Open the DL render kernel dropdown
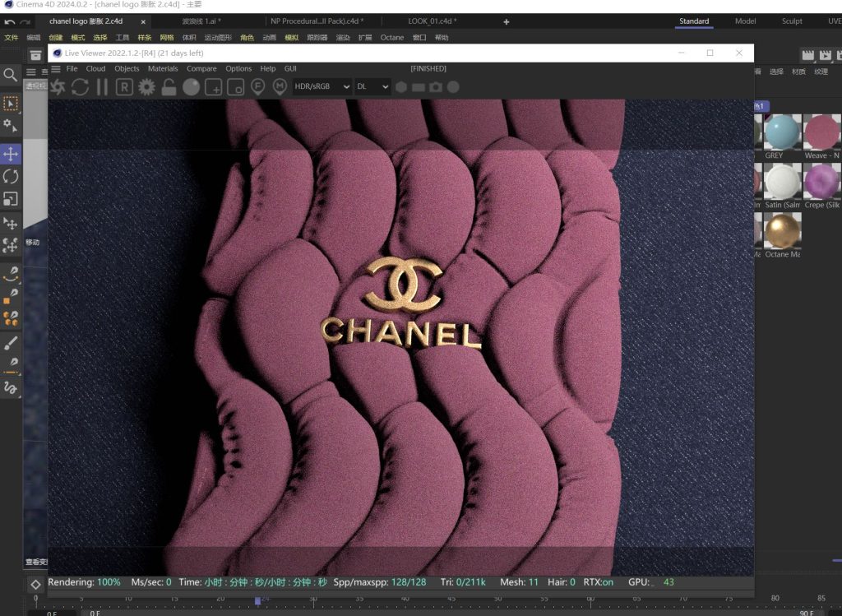842x616 pixels. point(372,86)
